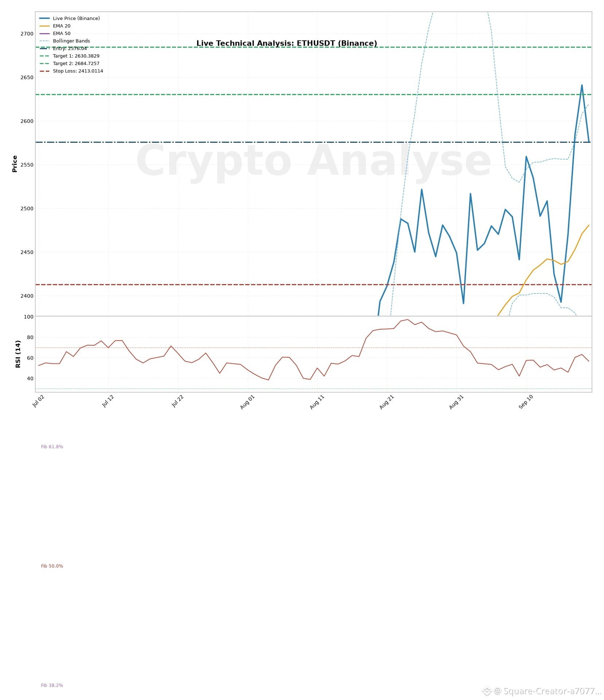Image resolution: width=604 pixels, height=700 pixels.
Task: Click the Jul 12 date axis label
Action: [108, 401]
